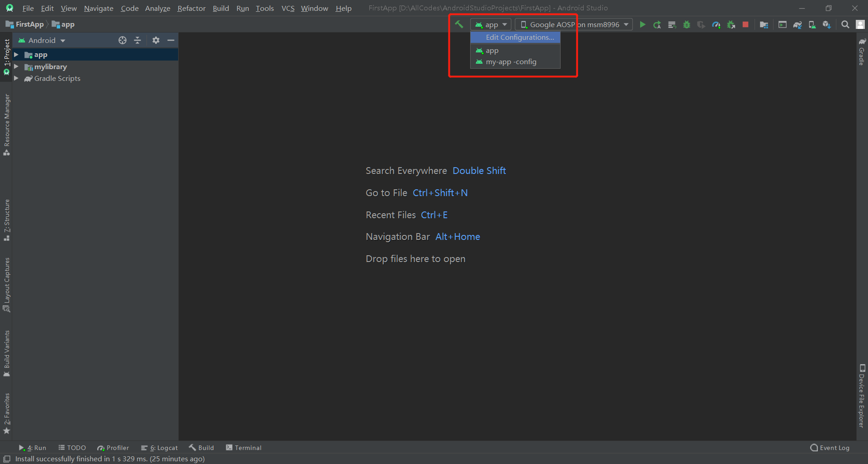Toggle the Z: Structure tool window
This screenshot has height=464, width=868.
coord(6,220)
